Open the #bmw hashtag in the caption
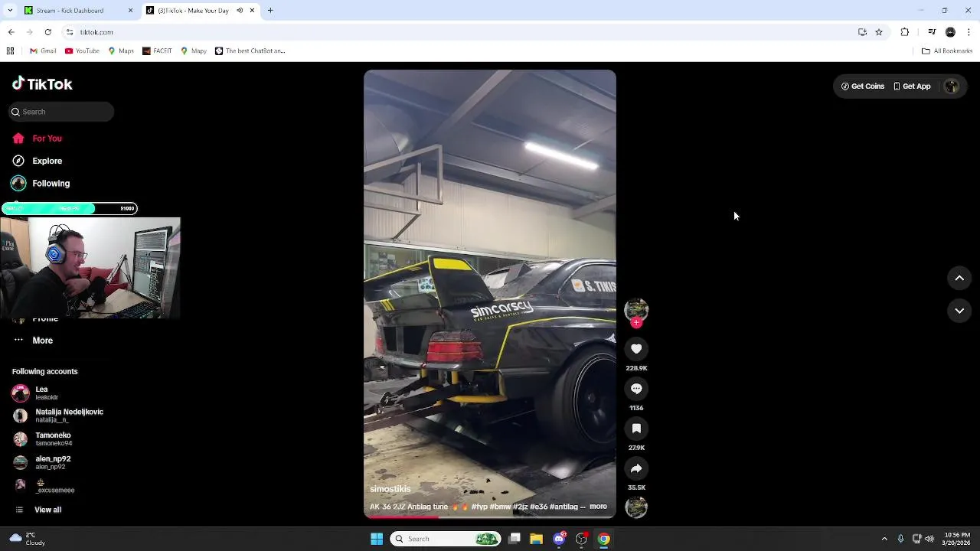 (500, 507)
